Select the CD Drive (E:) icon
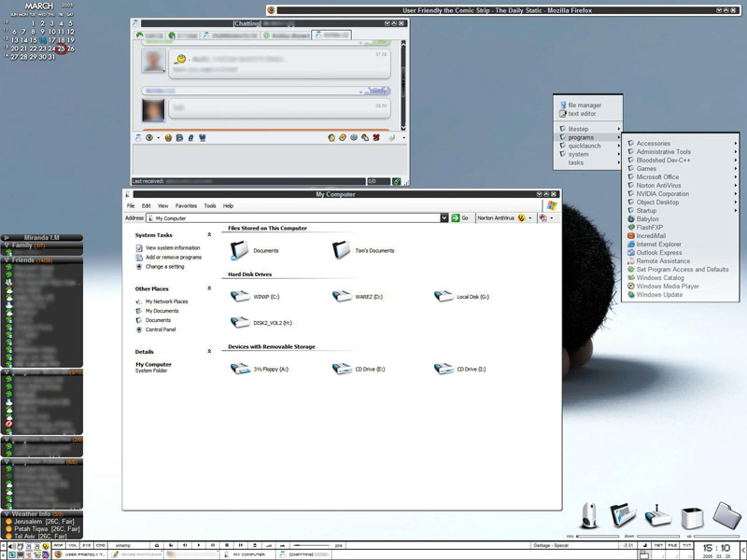Viewport: 747px width, 560px height. (342, 369)
